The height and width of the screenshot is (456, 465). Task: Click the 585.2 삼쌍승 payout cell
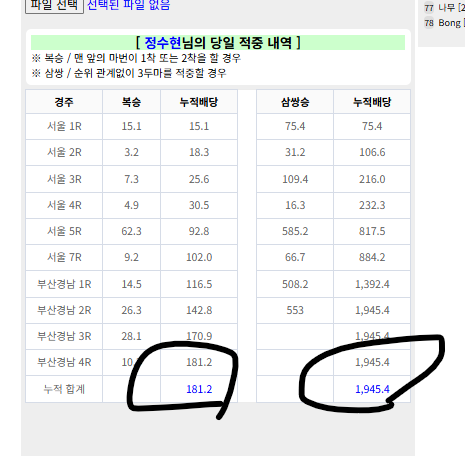tap(295, 231)
